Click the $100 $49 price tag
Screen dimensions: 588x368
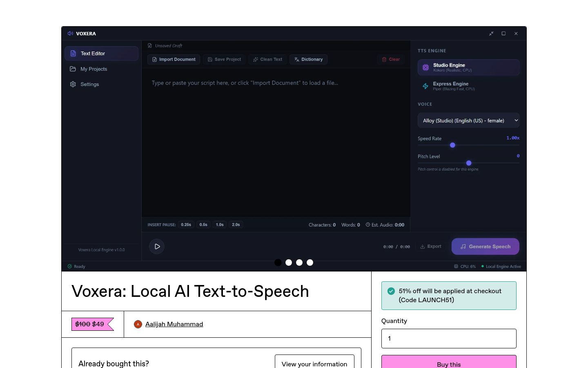[x=93, y=324]
